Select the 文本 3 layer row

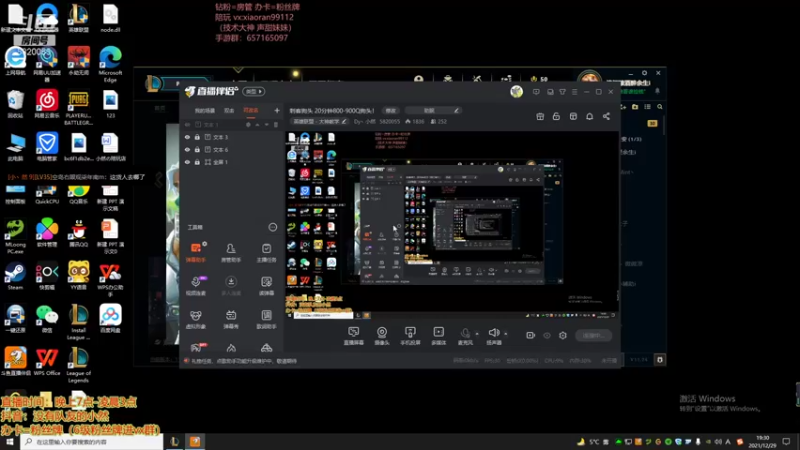[x=232, y=137]
